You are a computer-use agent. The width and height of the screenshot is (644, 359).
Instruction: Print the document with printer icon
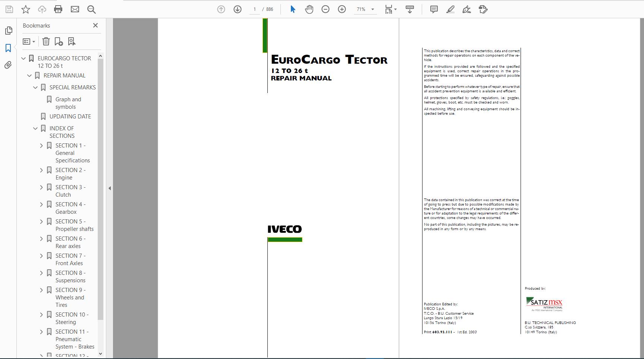pos(58,9)
